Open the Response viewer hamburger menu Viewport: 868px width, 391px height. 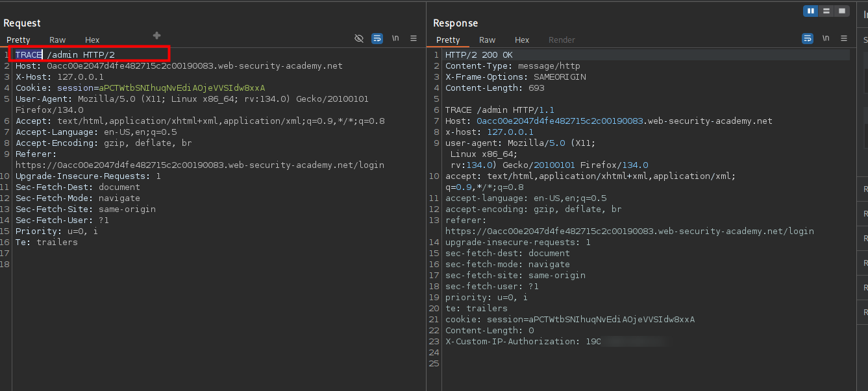[x=844, y=39]
